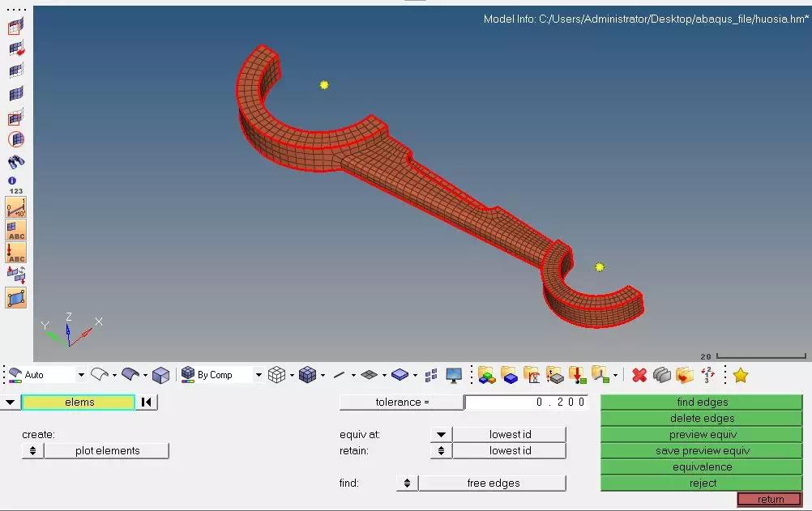
Task: Click the renumber 123 icon
Action: (16, 191)
